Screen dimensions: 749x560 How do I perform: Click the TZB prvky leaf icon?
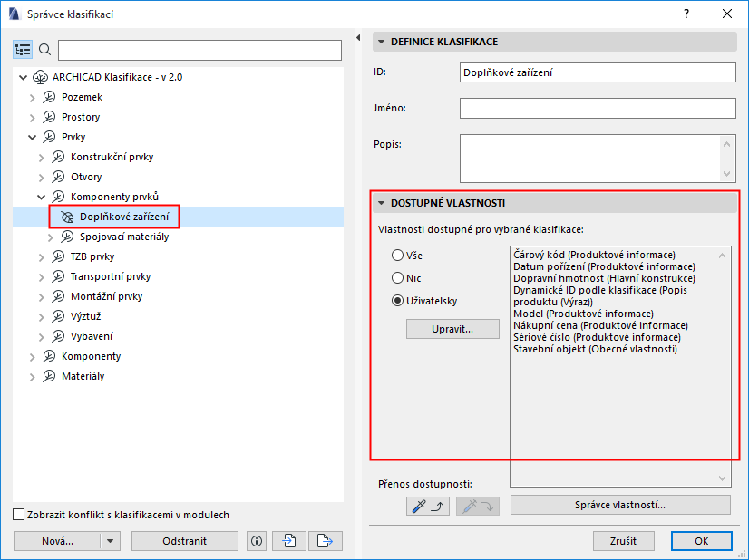[58, 256]
